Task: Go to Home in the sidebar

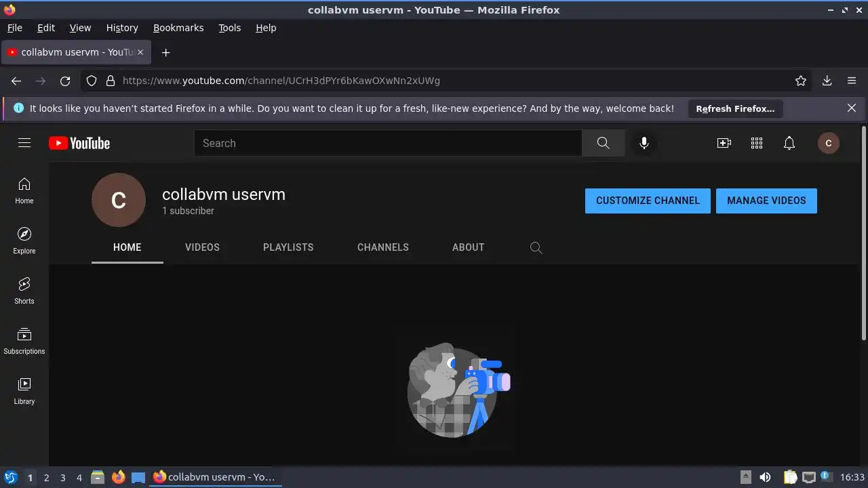Action: (x=24, y=190)
